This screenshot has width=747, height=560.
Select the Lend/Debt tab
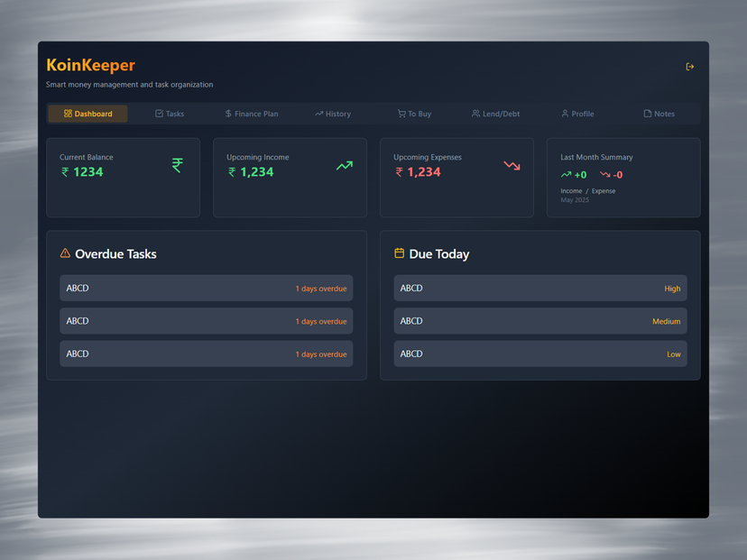[x=495, y=114]
